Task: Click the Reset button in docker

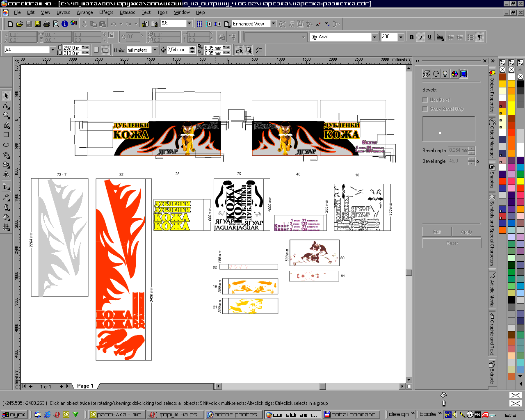Action: point(452,243)
